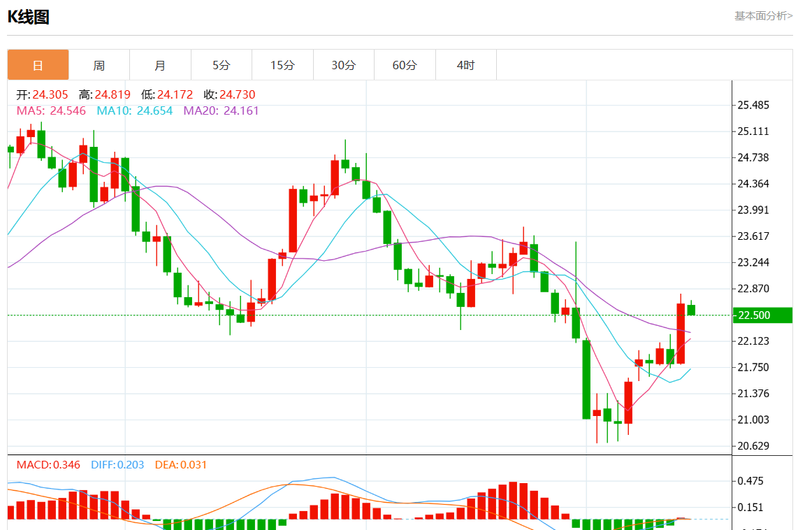Click the 23.617 price axis label
Image resolution: width=812 pixels, height=530 pixels.
tap(753, 236)
